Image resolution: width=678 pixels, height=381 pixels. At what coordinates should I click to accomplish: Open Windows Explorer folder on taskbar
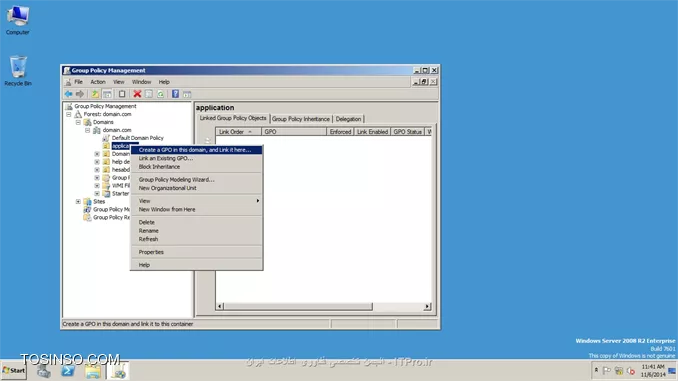click(93, 371)
